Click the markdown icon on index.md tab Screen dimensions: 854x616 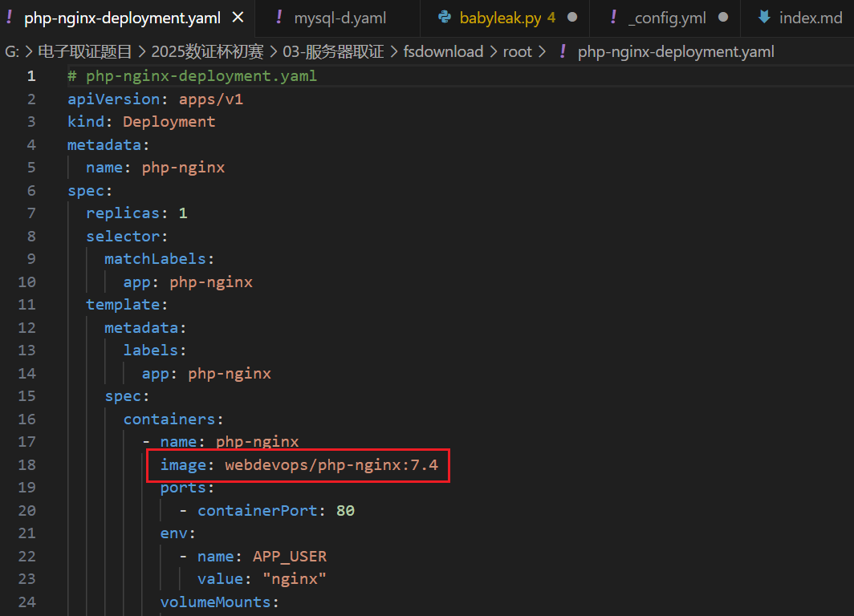[764, 17]
